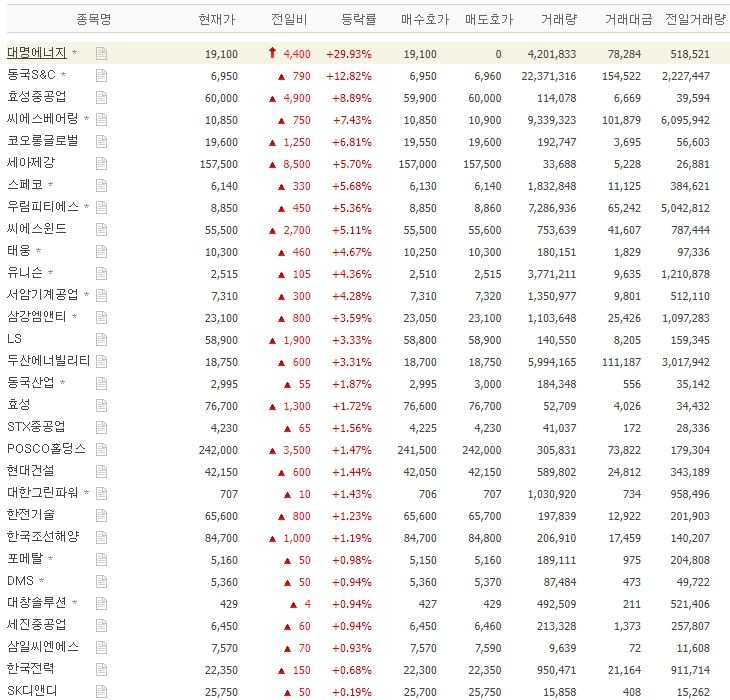Sort by the 현재가 column header

point(216,19)
